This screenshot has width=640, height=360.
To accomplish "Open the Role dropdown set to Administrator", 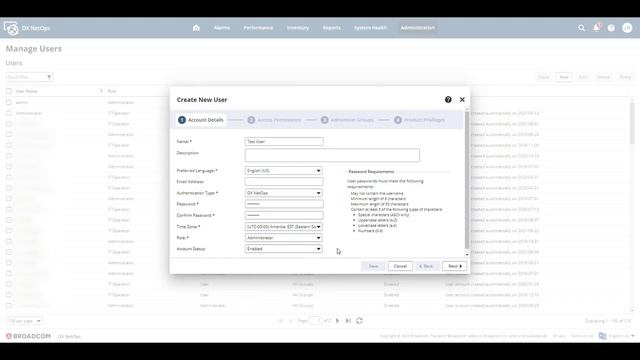I will tap(284, 238).
